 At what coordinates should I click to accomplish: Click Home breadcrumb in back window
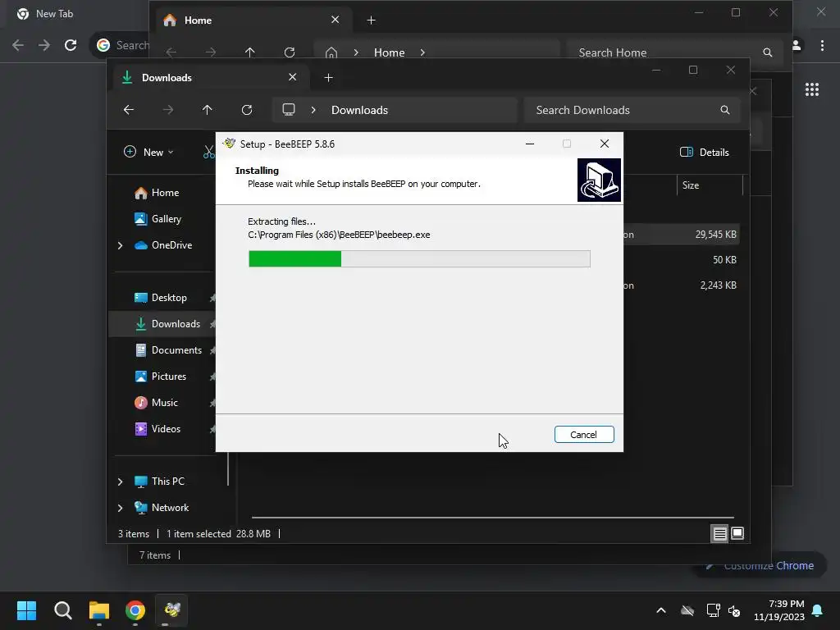390,52
